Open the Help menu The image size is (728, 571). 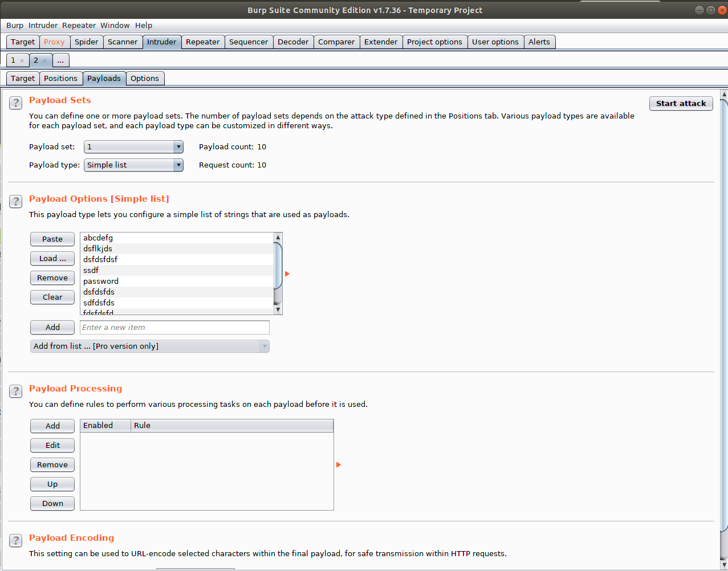click(x=144, y=26)
